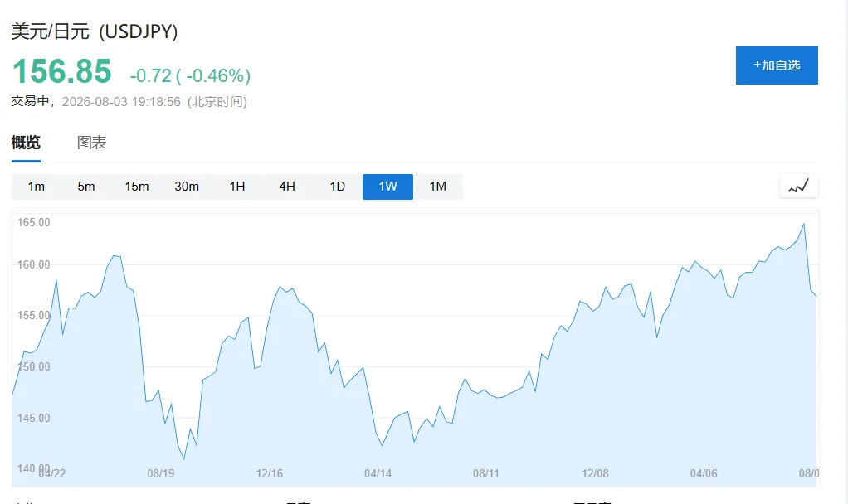Add USDJPY to watchlist with +加自选
This screenshot has width=848, height=504.
click(x=777, y=65)
